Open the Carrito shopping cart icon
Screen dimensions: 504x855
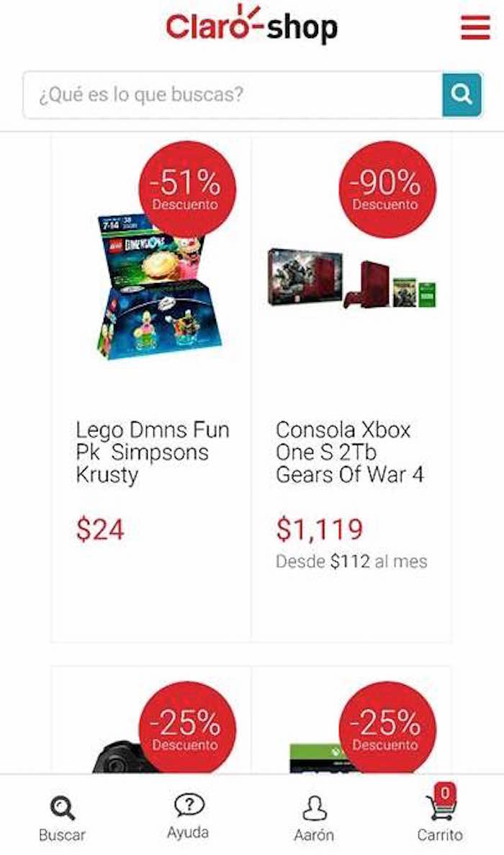440,809
